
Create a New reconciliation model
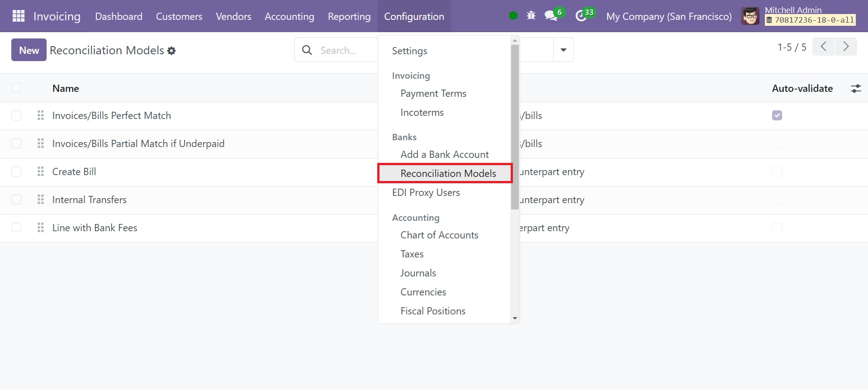tap(29, 50)
